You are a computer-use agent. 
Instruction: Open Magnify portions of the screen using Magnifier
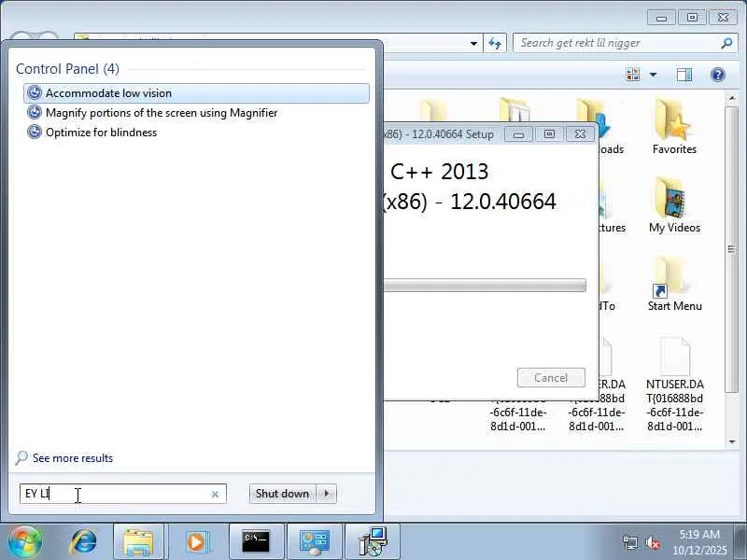tap(162, 113)
